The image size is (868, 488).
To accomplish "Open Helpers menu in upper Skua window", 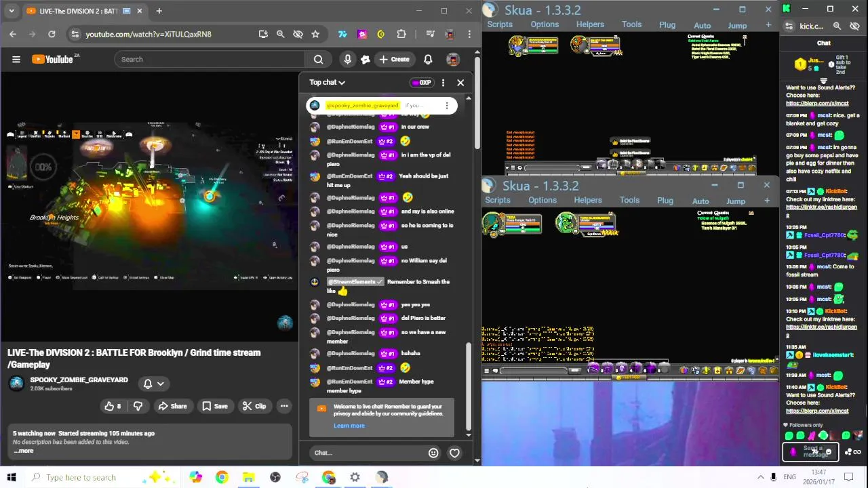I will [x=590, y=24].
